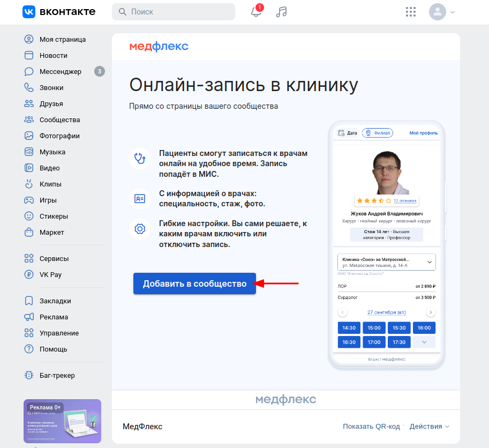Click the Мессенджер sidebar icon
Screen dimensions: 489x448
tap(29, 71)
